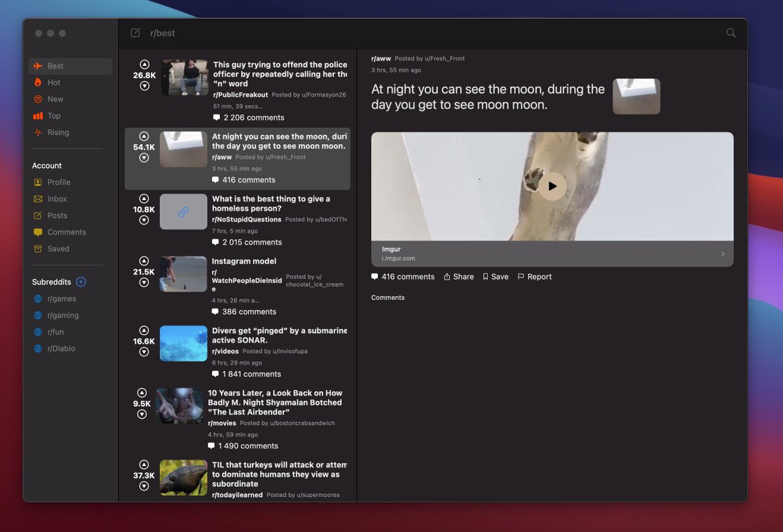Open r/aww link in post detail header
783x532 pixels.
381,59
